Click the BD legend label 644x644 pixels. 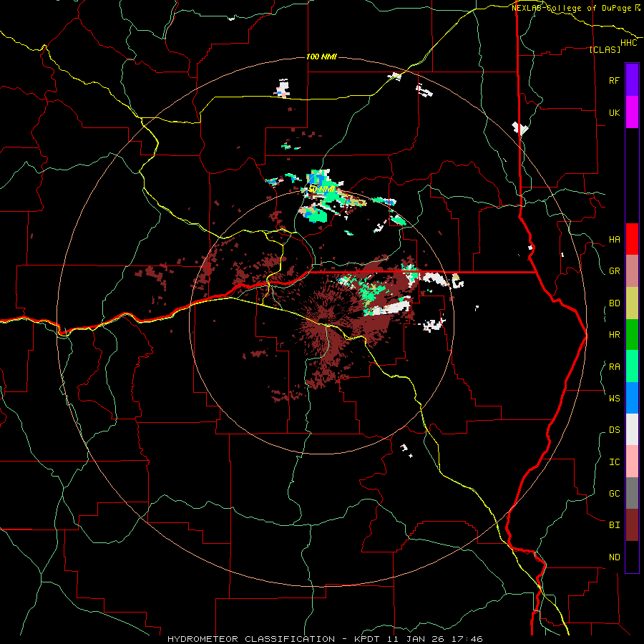[x=614, y=303]
